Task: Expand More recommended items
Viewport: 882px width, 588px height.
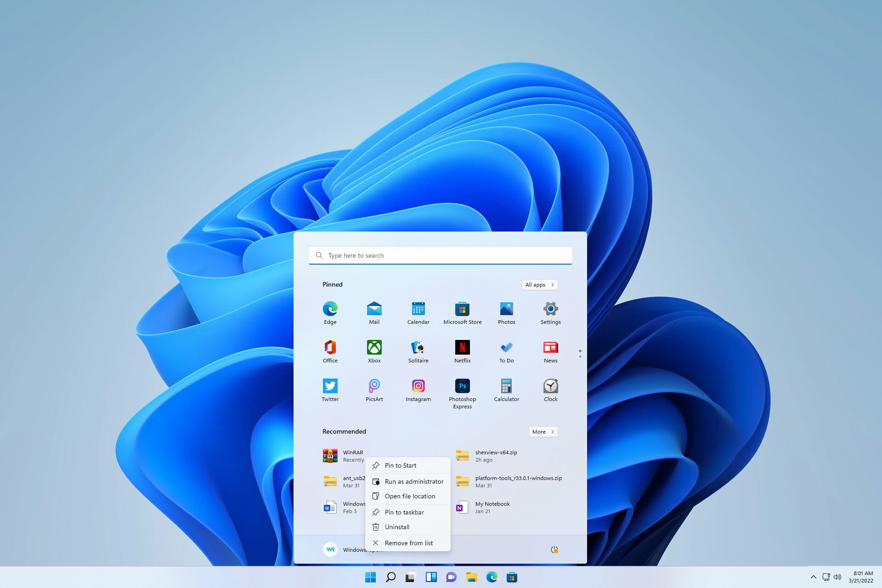Action: coord(543,431)
